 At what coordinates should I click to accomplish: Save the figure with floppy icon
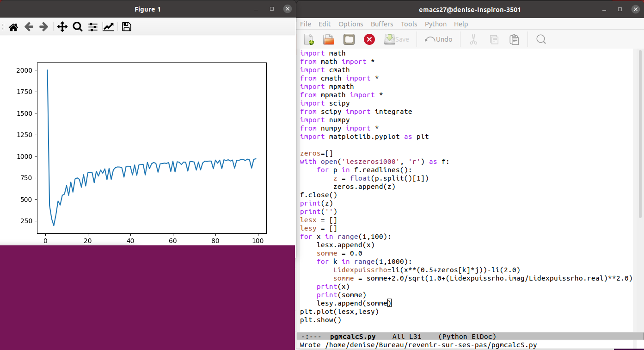pos(127,27)
